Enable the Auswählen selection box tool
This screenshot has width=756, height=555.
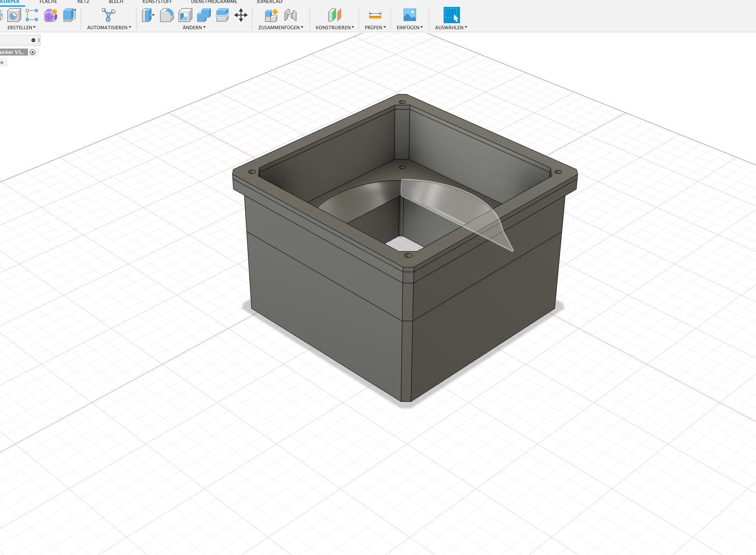coord(451,15)
